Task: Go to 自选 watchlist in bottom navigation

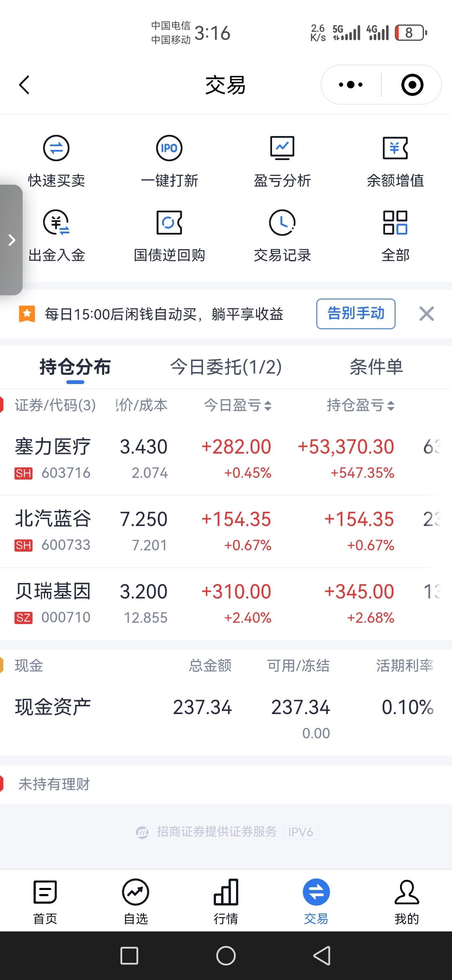Action: pyautogui.click(x=136, y=901)
